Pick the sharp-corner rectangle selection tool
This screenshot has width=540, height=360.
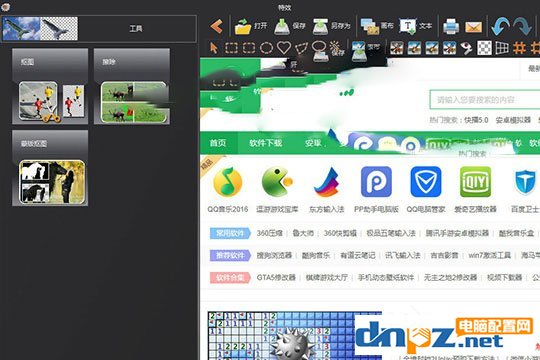231,48
